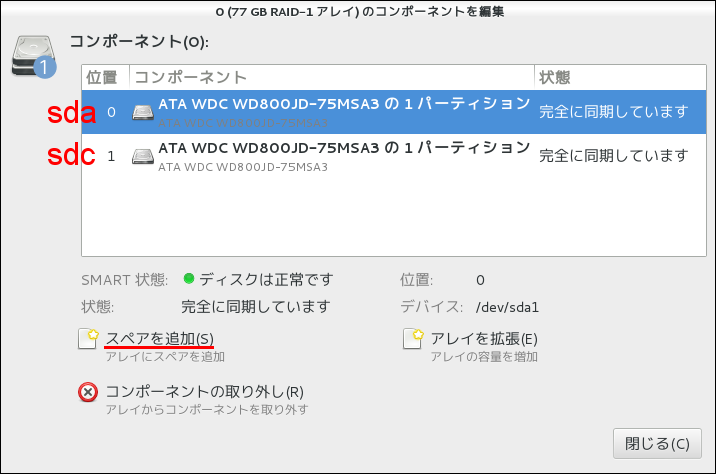The image size is (716, 474).
Task: Click 完全に同期しています status in row 1
Action: tap(613, 156)
